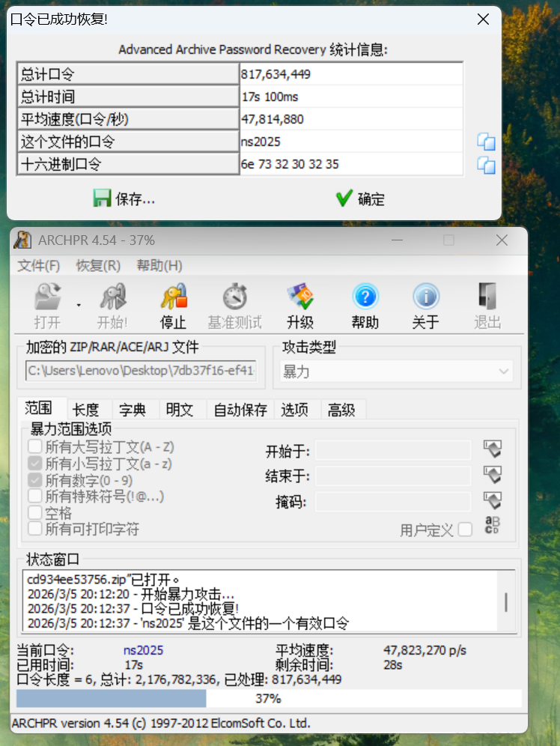
Task: Click the 开始 toolbar icon
Action: (112, 306)
